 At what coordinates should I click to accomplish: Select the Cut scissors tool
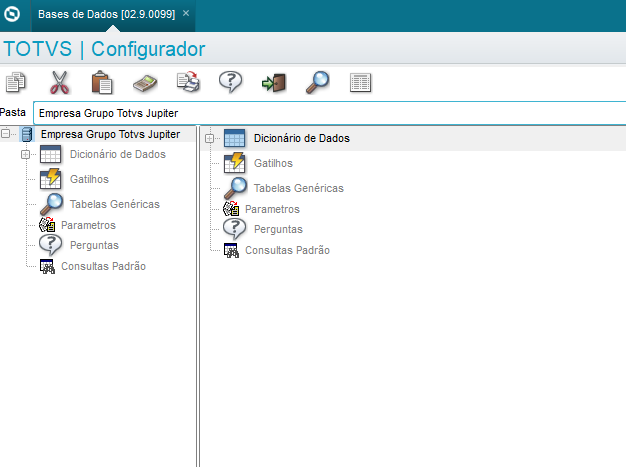[59, 82]
